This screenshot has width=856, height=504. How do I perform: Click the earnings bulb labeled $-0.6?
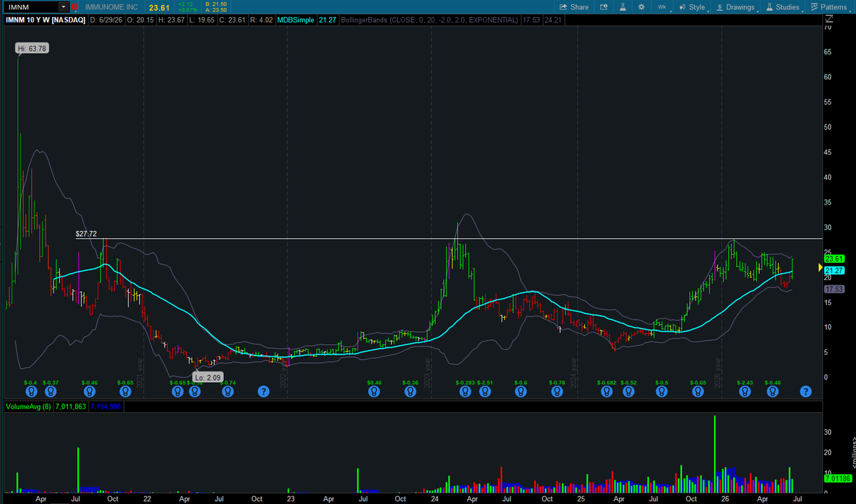pos(521,391)
